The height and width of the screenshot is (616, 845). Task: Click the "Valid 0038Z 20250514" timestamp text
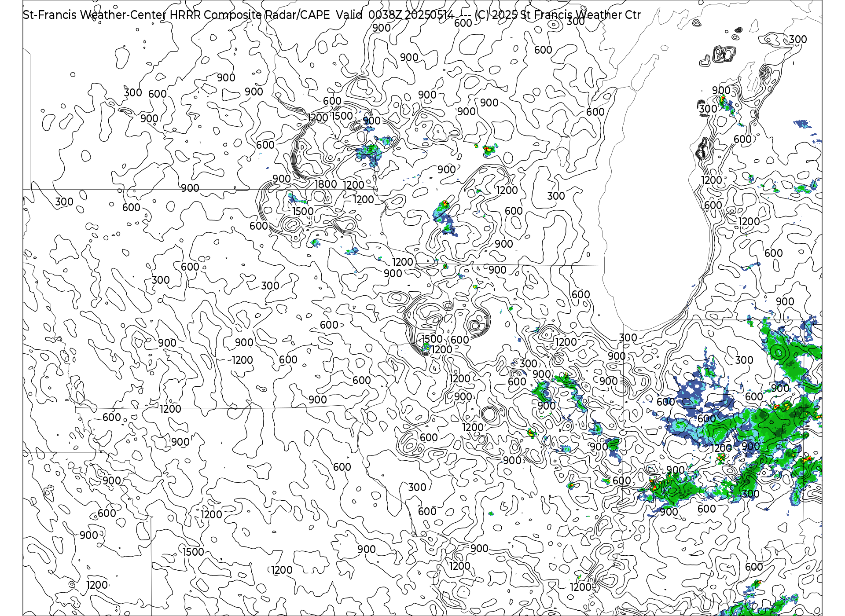click(395, 15)
